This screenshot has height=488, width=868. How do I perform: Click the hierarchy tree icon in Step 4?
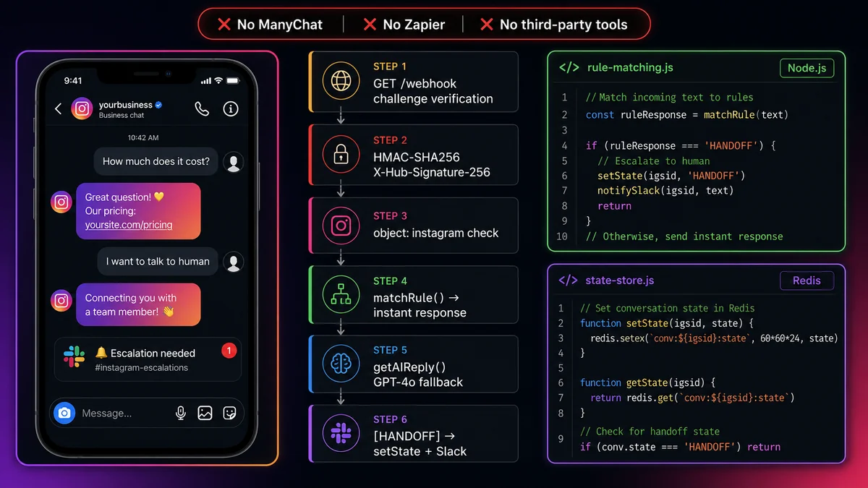click(x=341, y=295)
